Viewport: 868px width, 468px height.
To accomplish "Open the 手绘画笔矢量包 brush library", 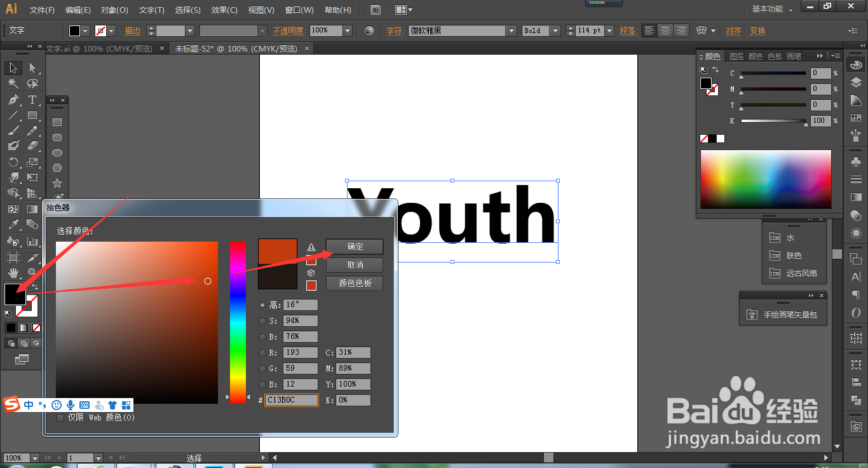I will pos(783,315).
